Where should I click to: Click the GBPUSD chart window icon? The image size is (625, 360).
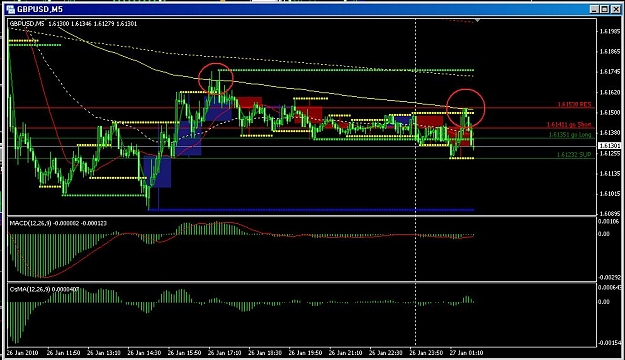click(10, 9)
